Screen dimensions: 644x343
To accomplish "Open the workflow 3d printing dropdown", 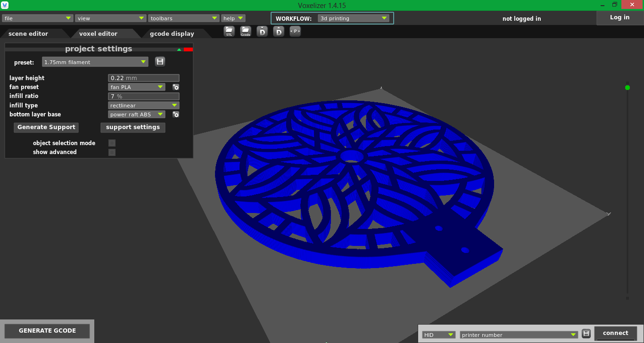I will coord(353,18).
